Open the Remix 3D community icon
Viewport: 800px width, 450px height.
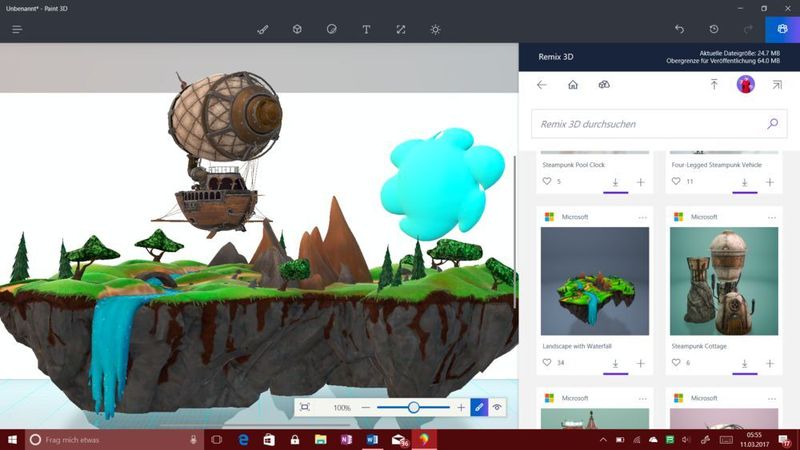(604, 85)
